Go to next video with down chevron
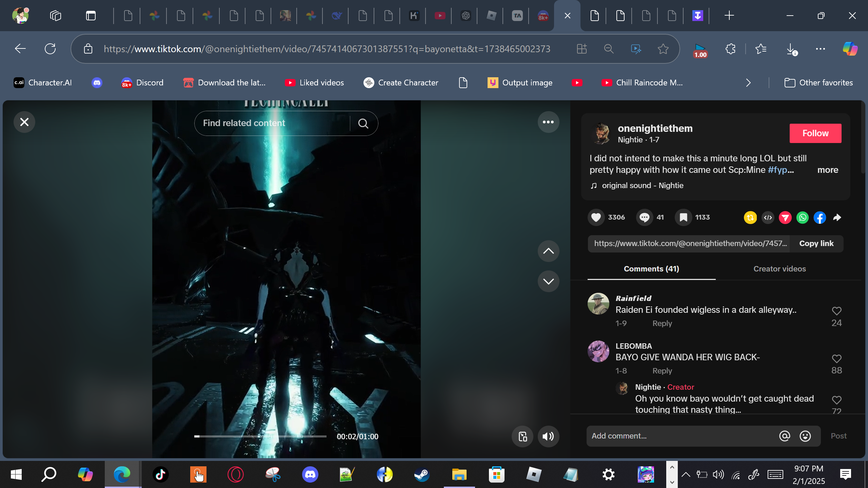Viewport: 868px width, 488px height. click(548, 281)
